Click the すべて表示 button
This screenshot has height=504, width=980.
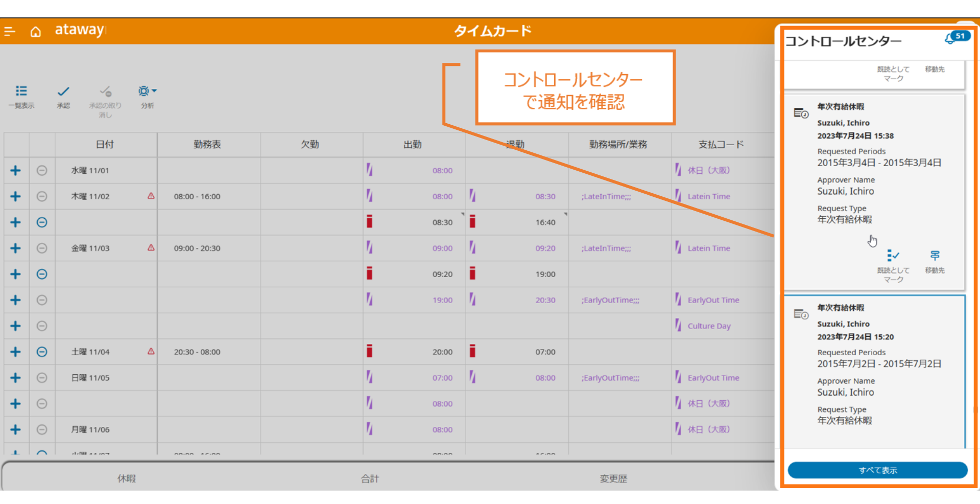tap(877, 470)
